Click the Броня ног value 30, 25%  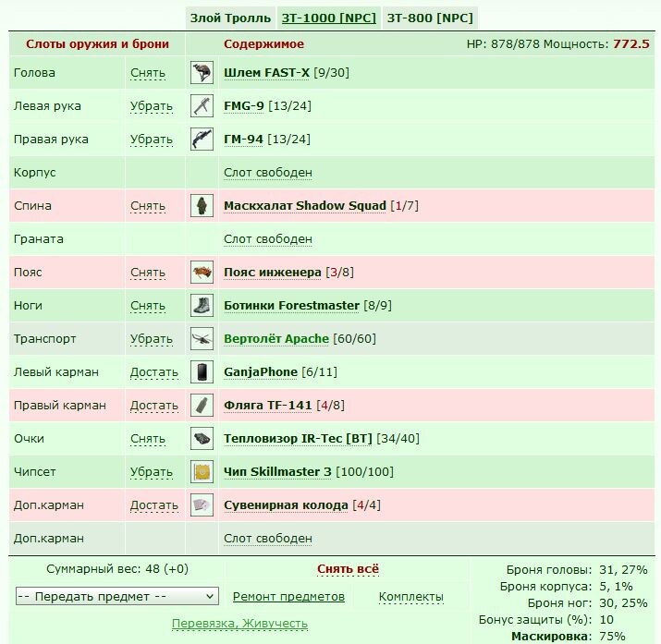tap(623, 603)
